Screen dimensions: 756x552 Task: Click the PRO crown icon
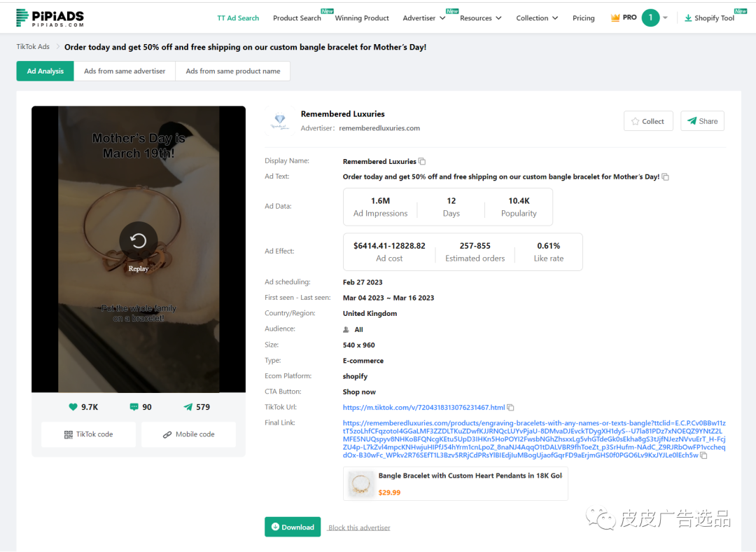click(x=615, y=18)
